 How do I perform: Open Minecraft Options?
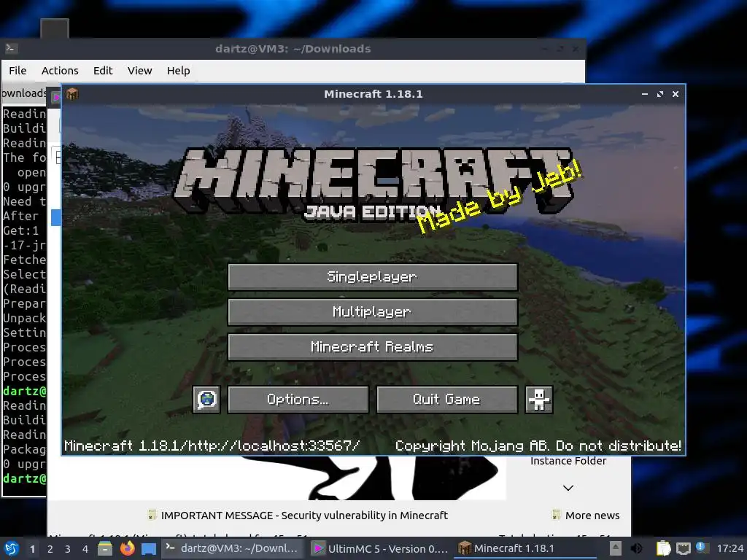coord(298,399)
